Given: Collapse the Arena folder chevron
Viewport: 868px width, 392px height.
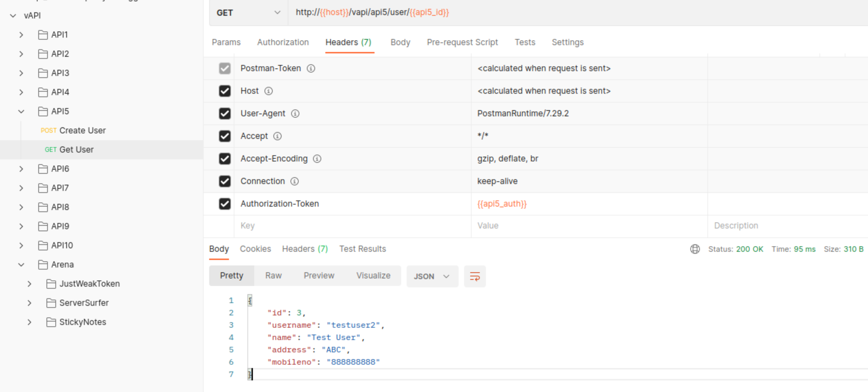Looking at the screenshot, I should point(21,264).
